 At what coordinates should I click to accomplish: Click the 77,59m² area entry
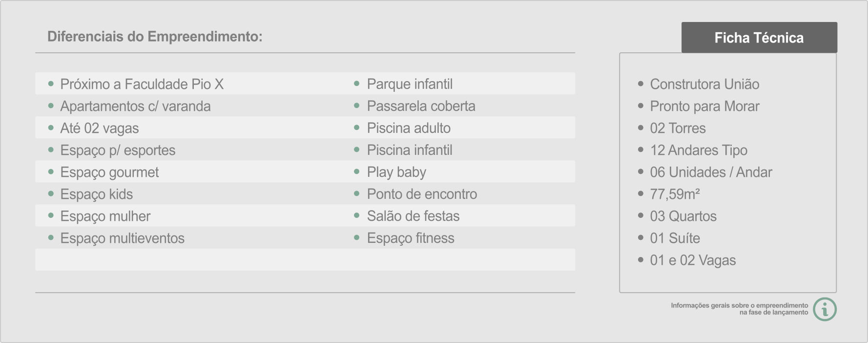tap(675, 194)
